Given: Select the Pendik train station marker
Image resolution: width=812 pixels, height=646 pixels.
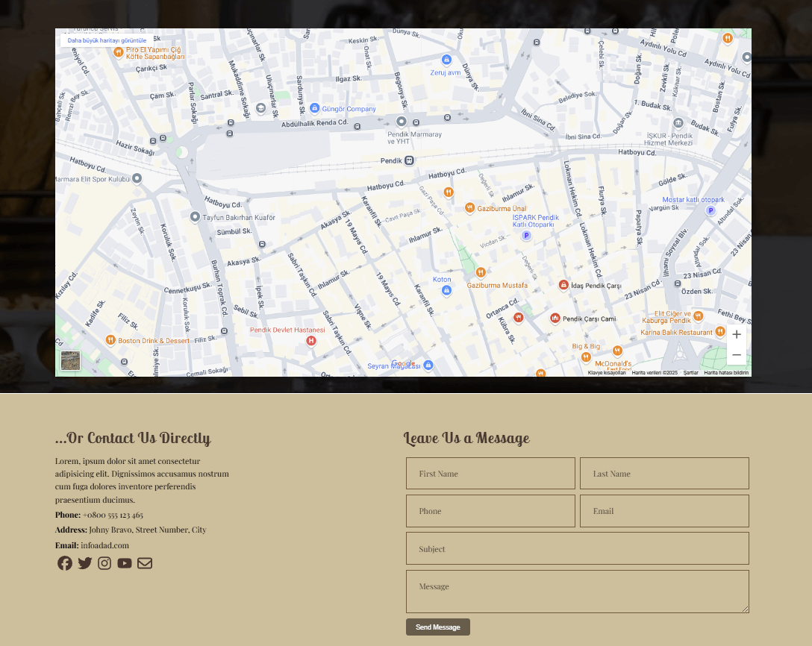Looking at the screenshot, I should click(x=409, y=160).
